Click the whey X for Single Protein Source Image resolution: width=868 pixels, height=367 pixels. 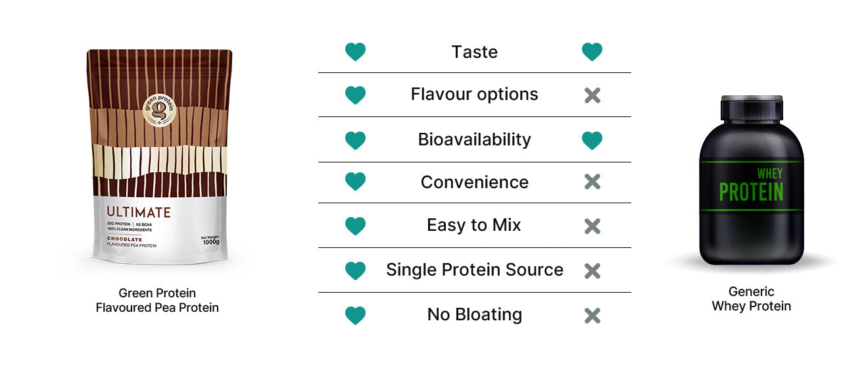pyautogui.click(x=592, y=270)
